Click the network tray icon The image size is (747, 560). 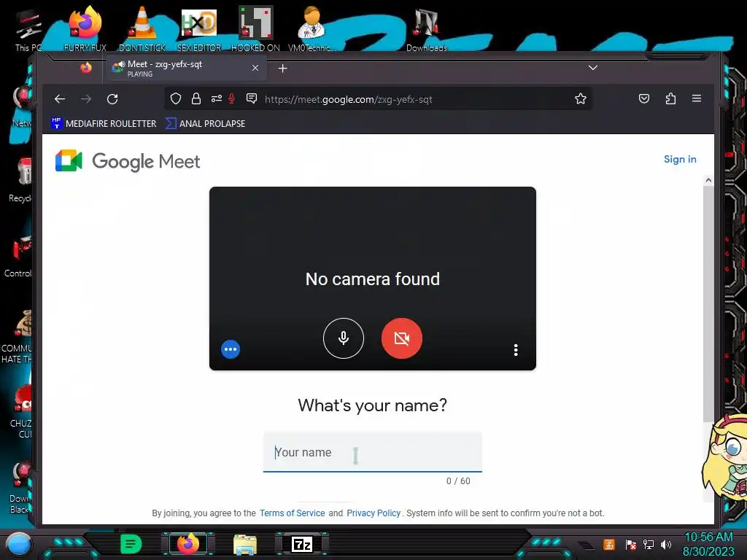pos(649,544)
